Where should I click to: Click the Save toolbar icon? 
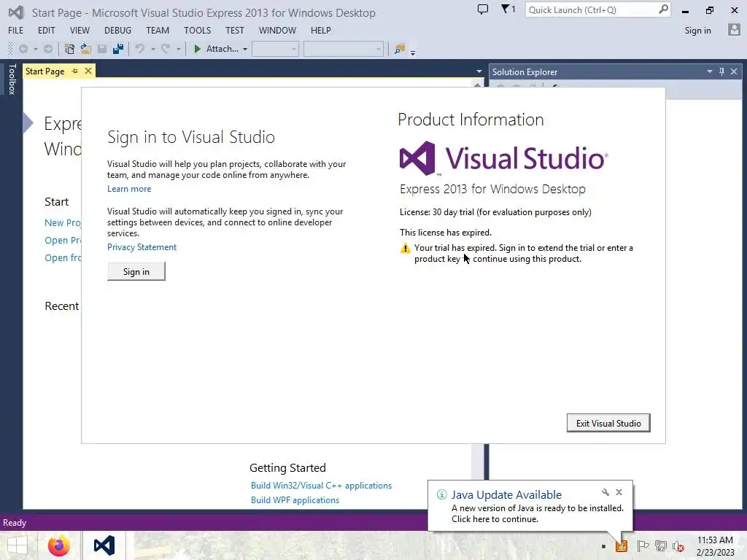click(x=102, y=49)
